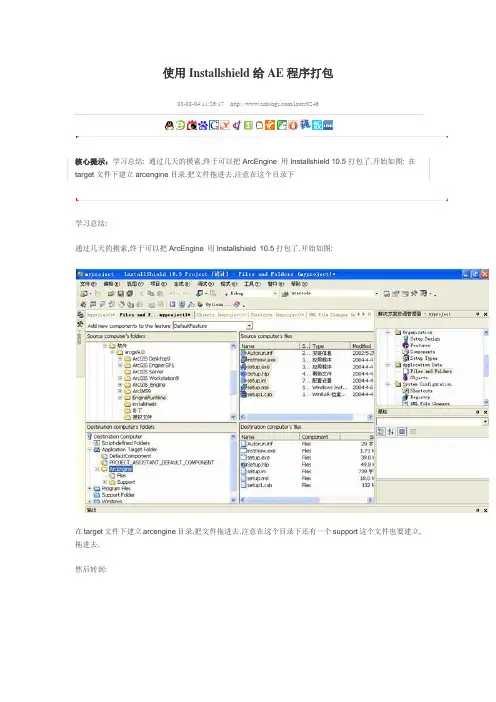Expand the Support subfolder node under ArcEngine

click(x=105, y=482)
